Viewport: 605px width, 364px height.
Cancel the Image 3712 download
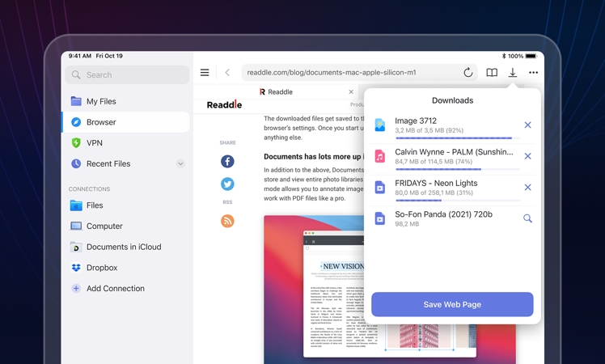coord(527,125)
